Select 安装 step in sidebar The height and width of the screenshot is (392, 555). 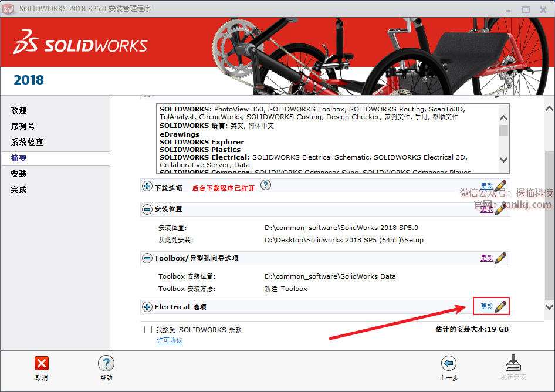tap(19, 174)
